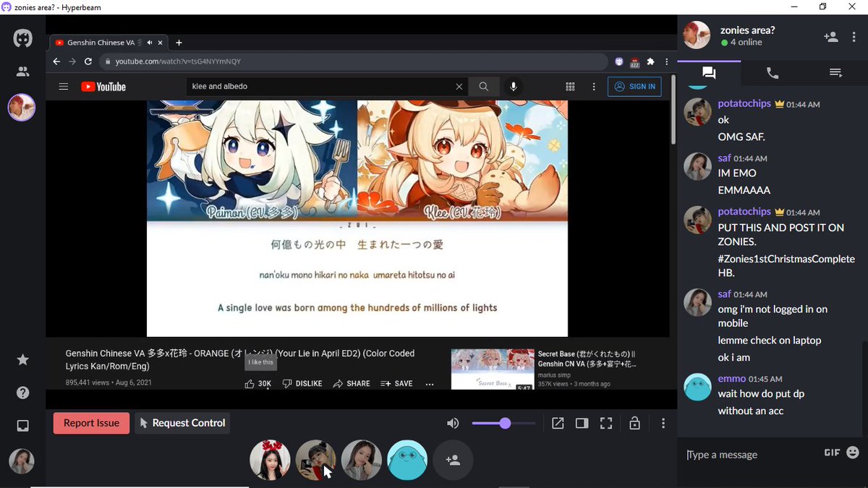
Task: Click the zonies area? room avatar in header
Action: click(697, 35)
